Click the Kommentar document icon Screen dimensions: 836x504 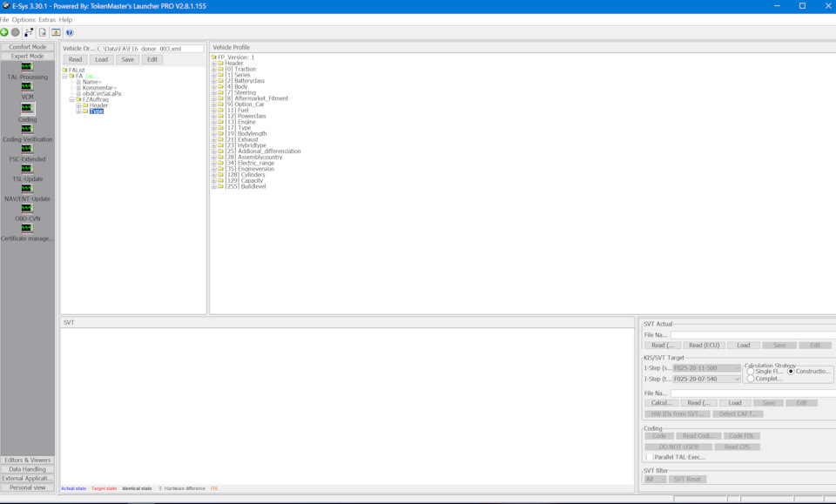79,87
